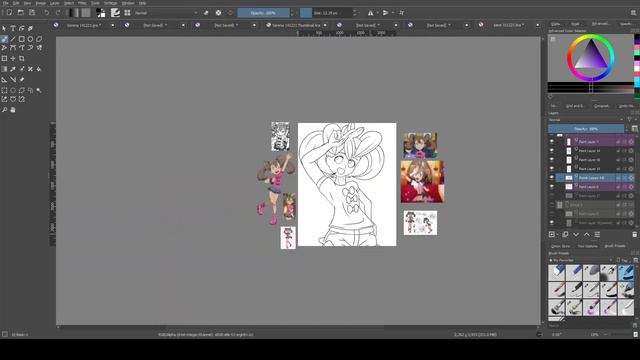Delete layer with trash icon in Layers

tap(634, 234)
